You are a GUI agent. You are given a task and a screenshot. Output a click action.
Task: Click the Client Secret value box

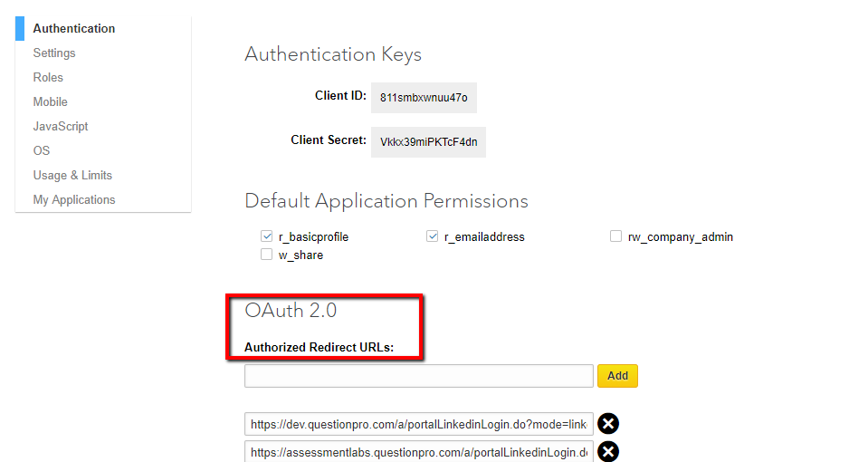428,141
